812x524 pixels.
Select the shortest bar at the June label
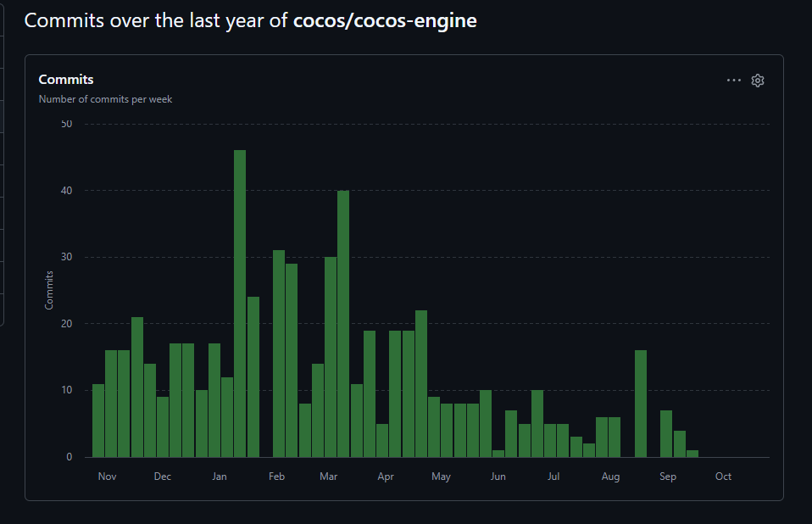(x=498, y=454)
